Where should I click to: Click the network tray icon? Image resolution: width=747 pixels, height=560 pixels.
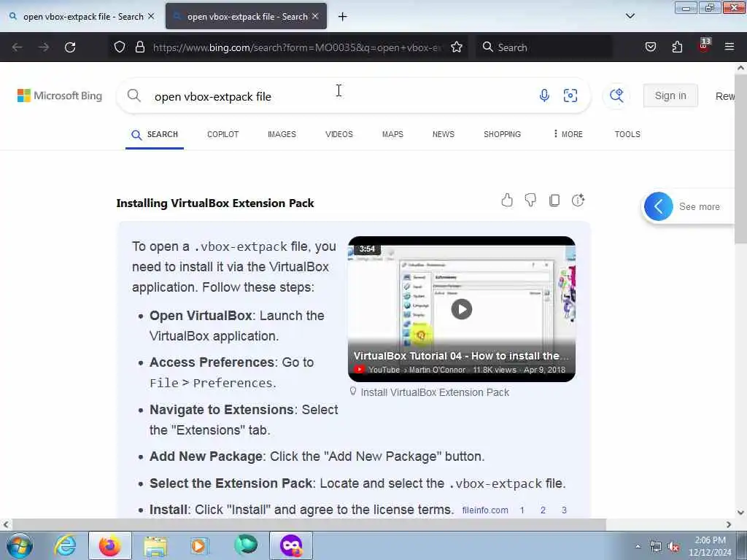coord(656,547)
